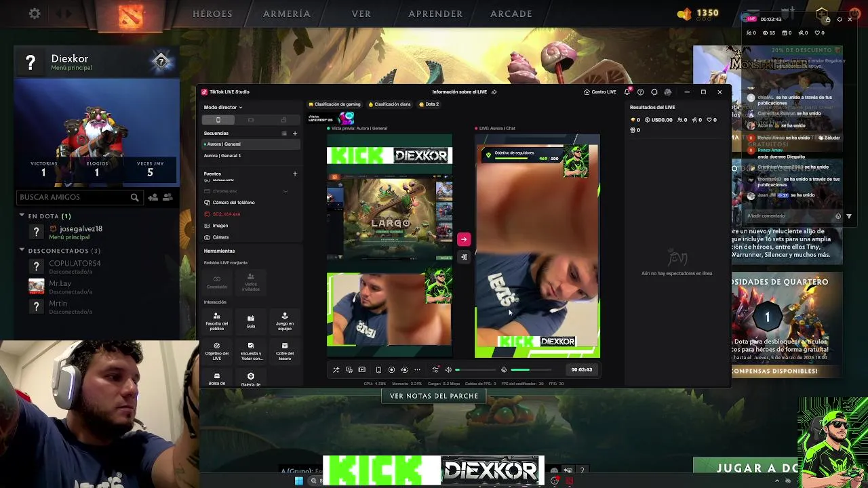Click Añadir comentario field in chat overlay
This screenshot has height=488, width=868.
[x=790, y=216]
